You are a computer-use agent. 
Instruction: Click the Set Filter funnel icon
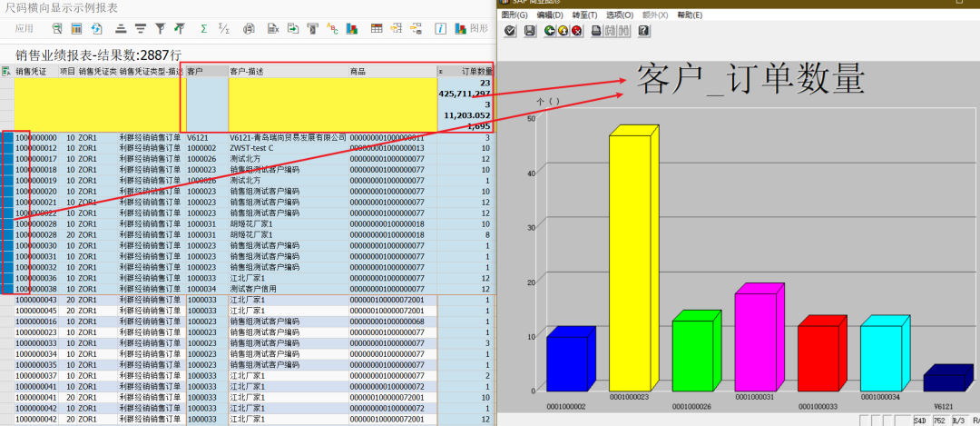[x=161, y=28]
